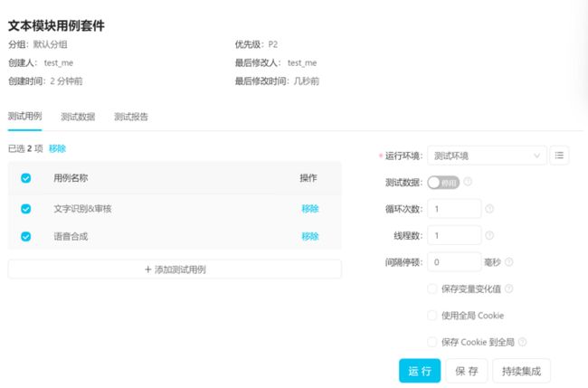Show help icon beside 线程数 field
Screen dimensions: 588x388
pos(489,235)
